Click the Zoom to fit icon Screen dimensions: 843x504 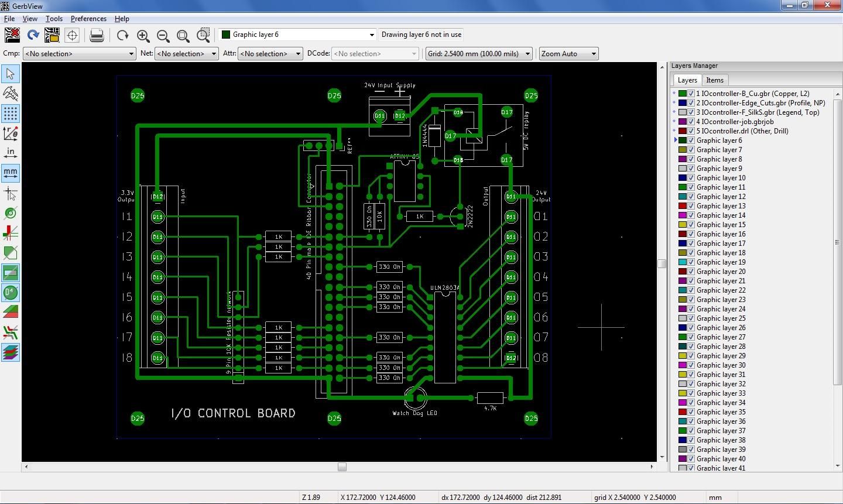coord(183,36)
